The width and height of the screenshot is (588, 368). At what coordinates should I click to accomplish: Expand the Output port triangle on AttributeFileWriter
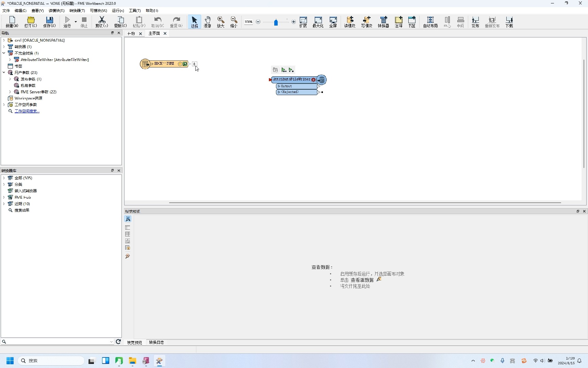point(279,86)
